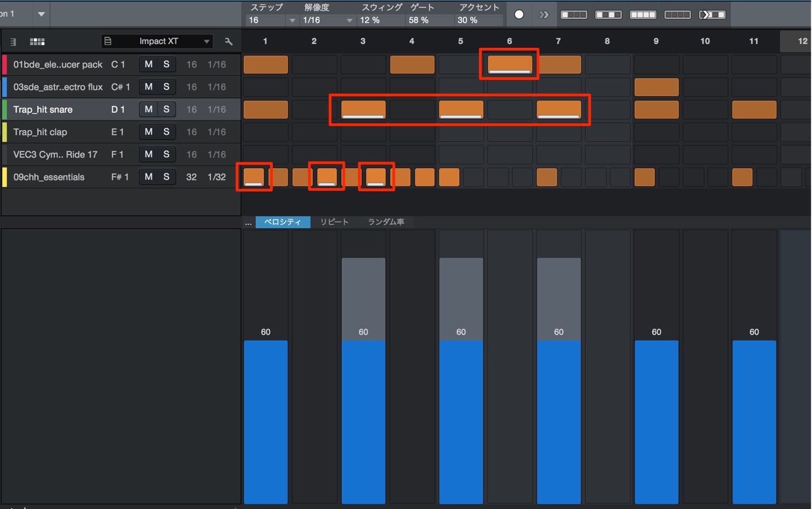Mute the Trap_hit snare lane

[x=148, y=110]
